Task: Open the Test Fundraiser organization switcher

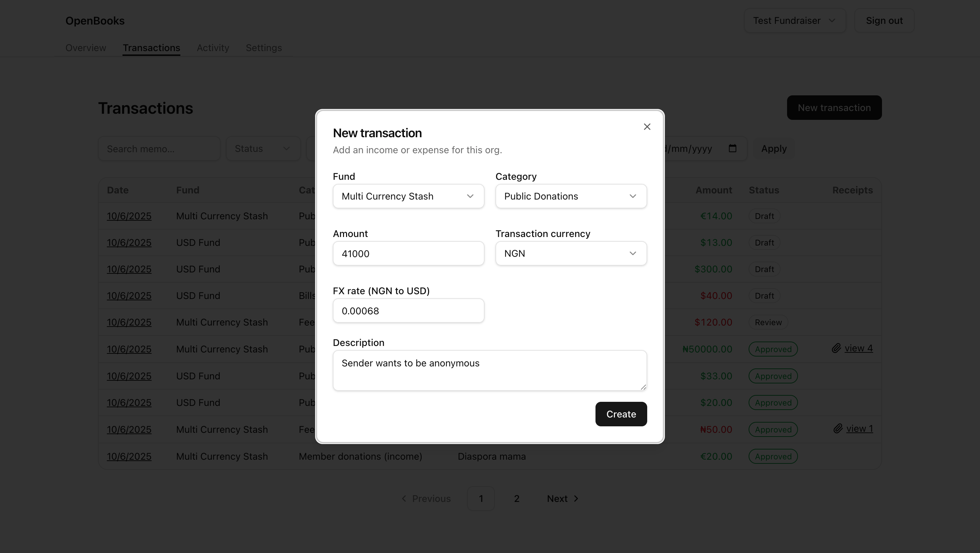Action: click(x=794, y=20)
